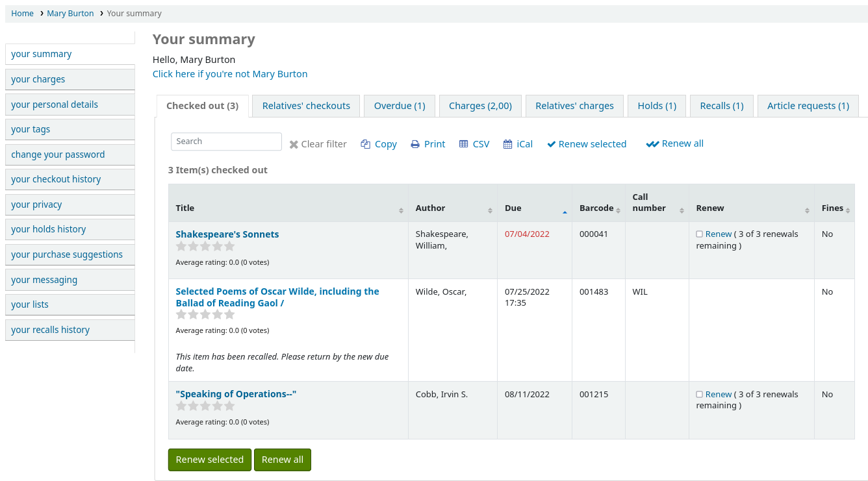Viewport: 868px width, 481px height.
Task: Clear the filter using the X icon
Action: coord(293,143)
